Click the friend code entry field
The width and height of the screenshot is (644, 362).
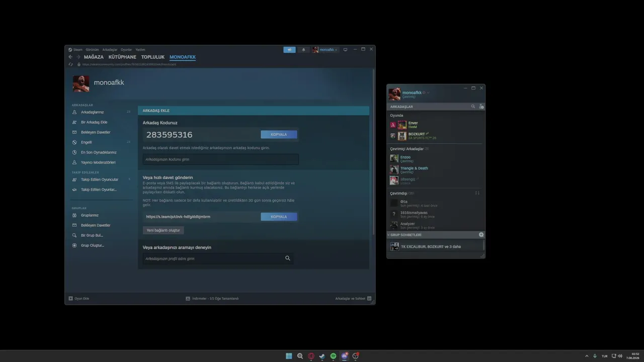(220, 159)
